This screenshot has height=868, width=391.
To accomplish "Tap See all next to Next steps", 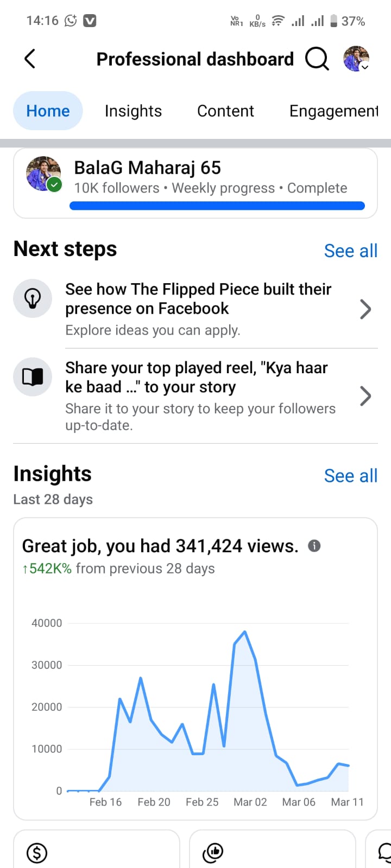I will (350, 251).
